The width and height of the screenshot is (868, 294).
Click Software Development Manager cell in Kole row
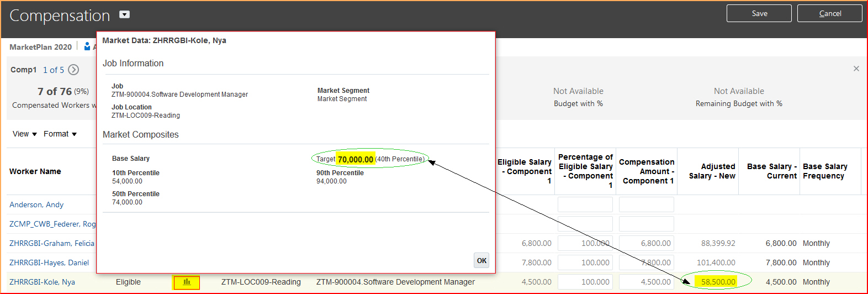[x=395, y=282]
